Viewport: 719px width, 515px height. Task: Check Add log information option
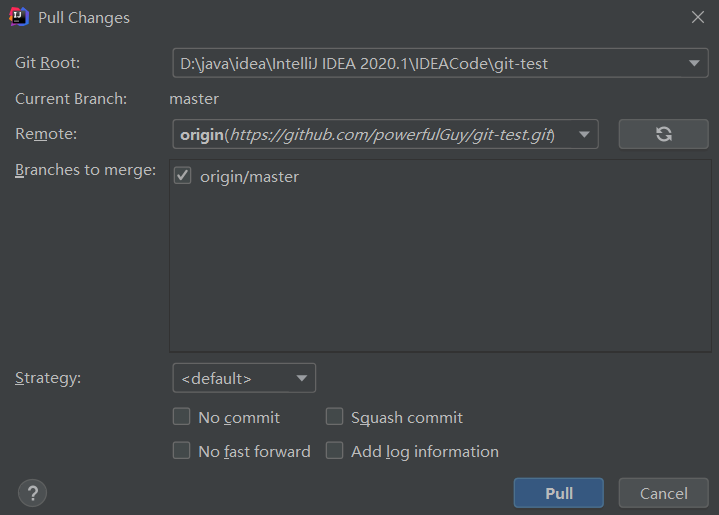pos(335,451)
